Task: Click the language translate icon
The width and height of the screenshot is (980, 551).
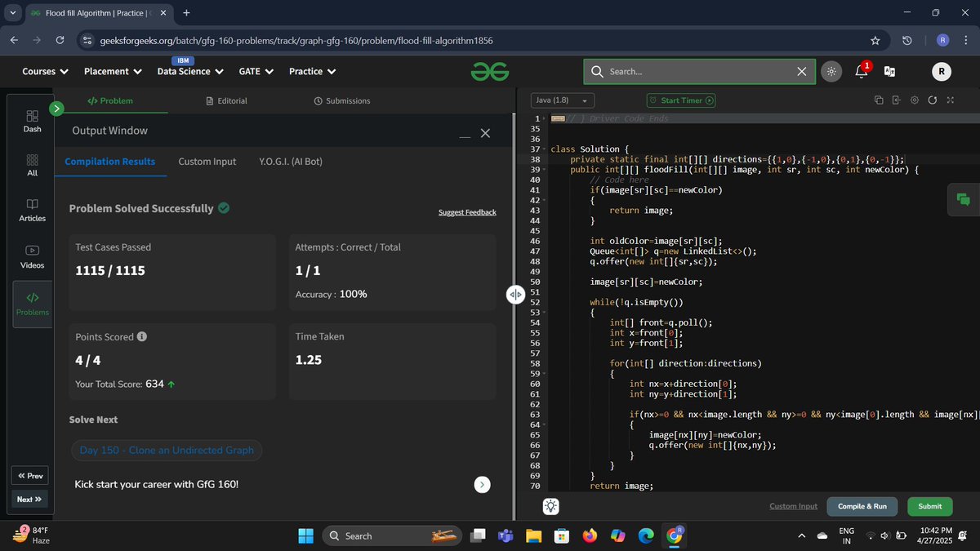Action: click(889, 72)
